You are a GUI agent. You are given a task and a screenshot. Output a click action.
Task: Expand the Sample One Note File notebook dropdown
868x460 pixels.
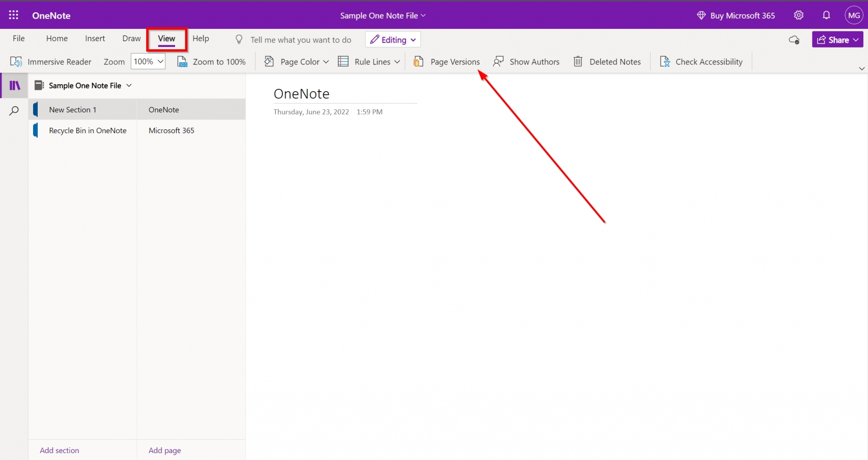(128, 85)
